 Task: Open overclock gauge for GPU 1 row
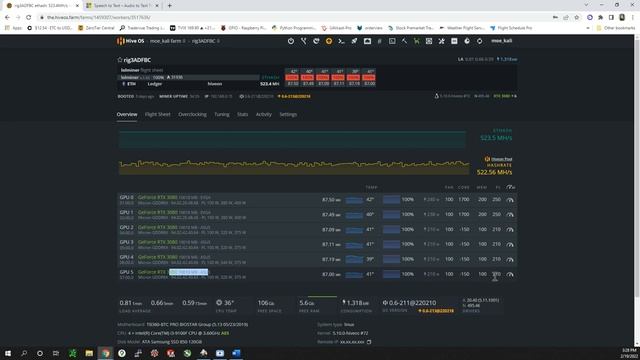tap(510, 215)
